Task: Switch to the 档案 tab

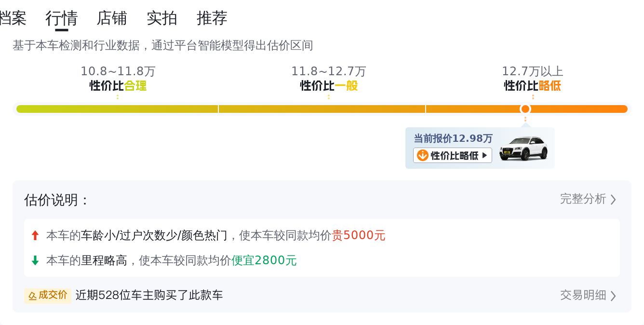Action: tap(13, 18)
